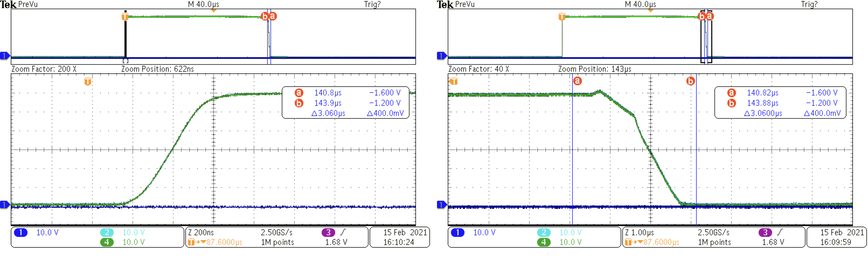Image resolution: width=868 pixels, height=259 pixels.
Task: Click the 2.50GS/s sample rate in the 16:10:24 capture
Action: (277, 233)
